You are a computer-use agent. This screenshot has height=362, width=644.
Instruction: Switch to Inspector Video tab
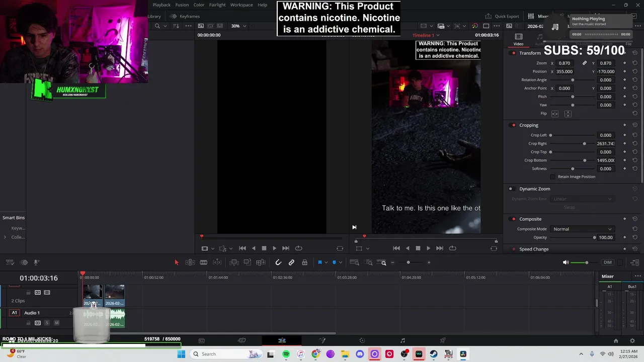click(518, 40)
